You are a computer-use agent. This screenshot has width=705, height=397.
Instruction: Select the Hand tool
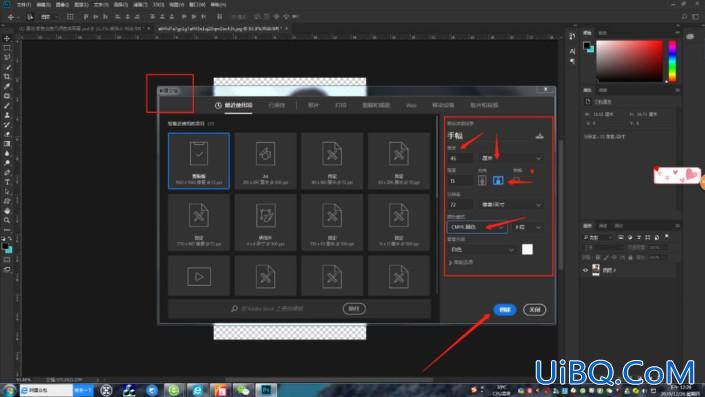tap(7, 211)
